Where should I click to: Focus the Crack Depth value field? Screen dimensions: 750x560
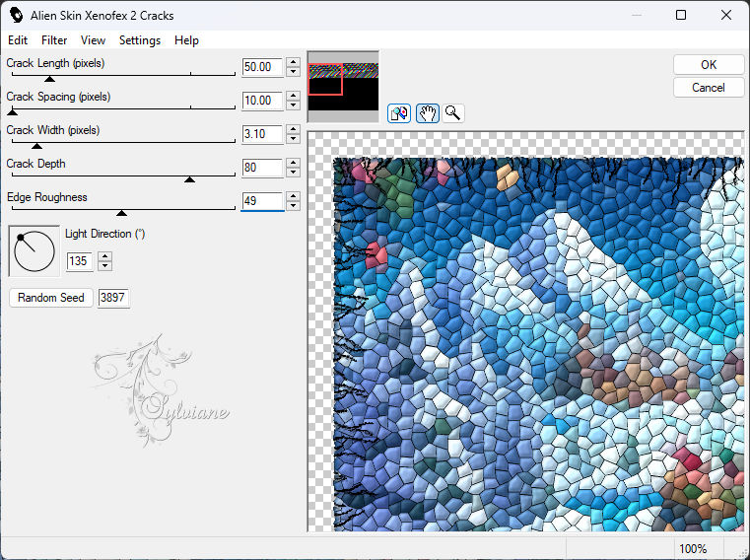pos(262,168)
